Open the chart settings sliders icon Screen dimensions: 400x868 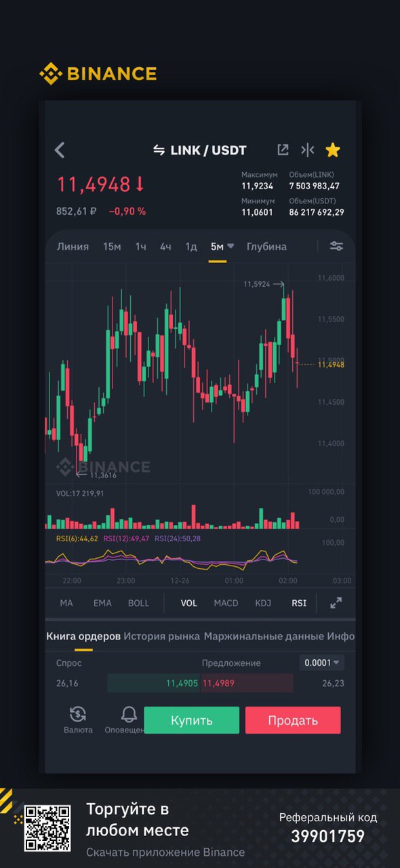tap(336, 246)
